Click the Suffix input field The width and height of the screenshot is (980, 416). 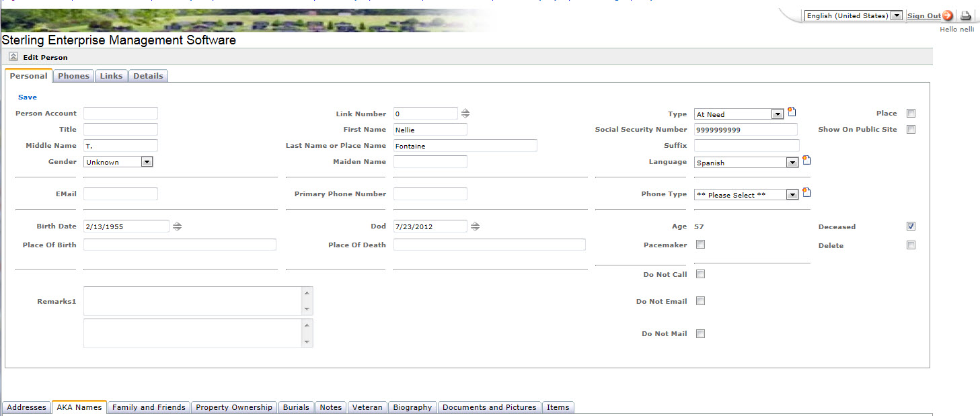[x=747, y=146]
